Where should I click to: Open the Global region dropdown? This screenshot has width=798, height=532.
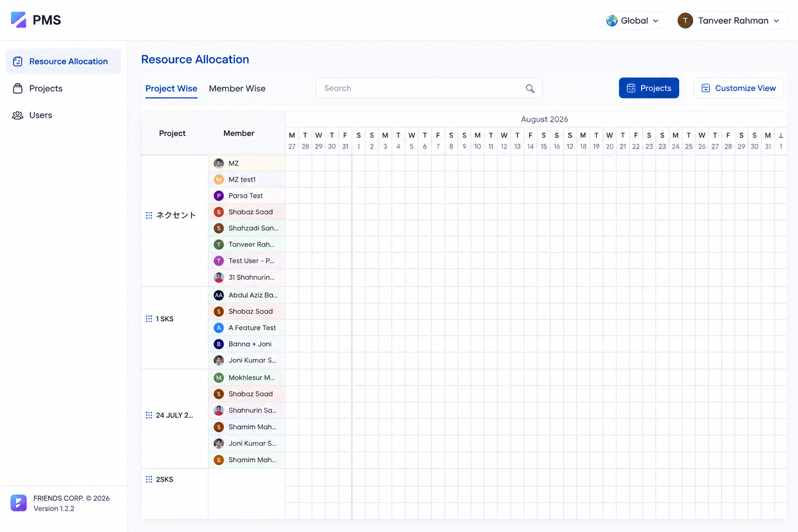(x=634, y=21)
